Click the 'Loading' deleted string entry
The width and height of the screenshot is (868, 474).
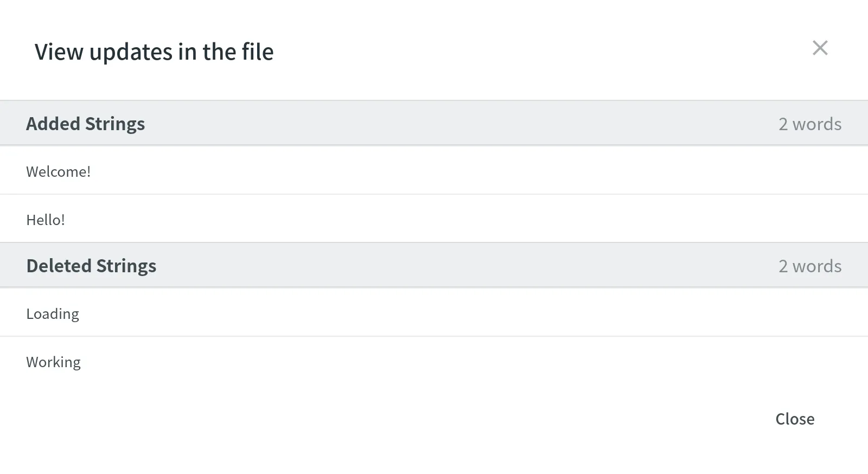[x=53, y=313]
